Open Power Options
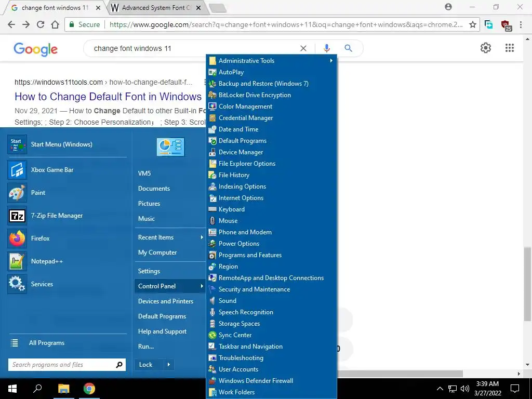Viewport: 532px width, 399px height. pos(271,244)
